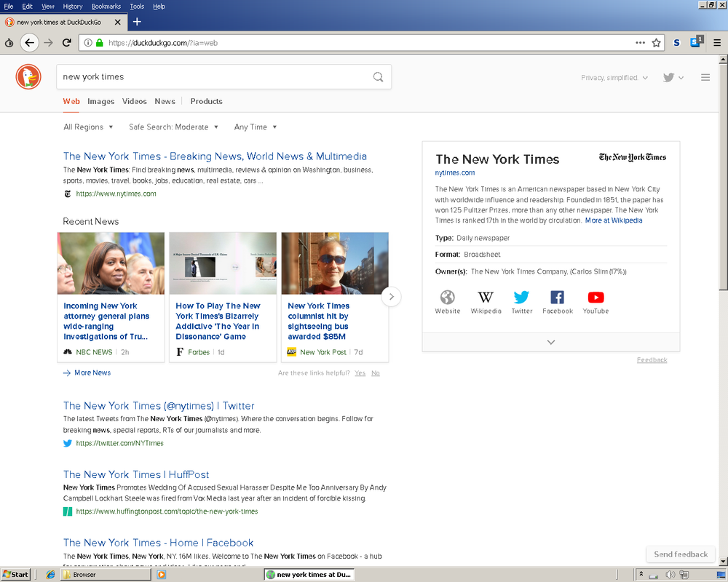
Task: Open the attorney general news thumbnail
Action: pos(111,263)
